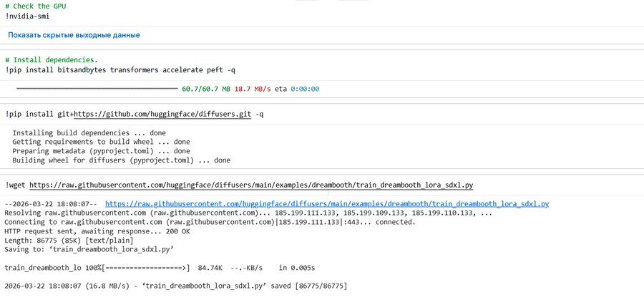The width and height of the screenshot is (644, 300).
Task: Click the 'in 0.005s' duration text
Action: tap(297, 268)
